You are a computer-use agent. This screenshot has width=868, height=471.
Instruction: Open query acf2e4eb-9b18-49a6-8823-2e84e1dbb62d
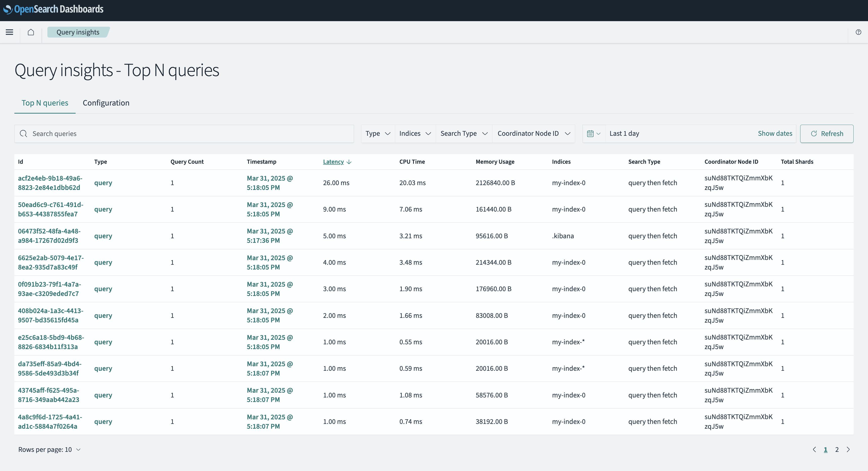click(50, 183)
